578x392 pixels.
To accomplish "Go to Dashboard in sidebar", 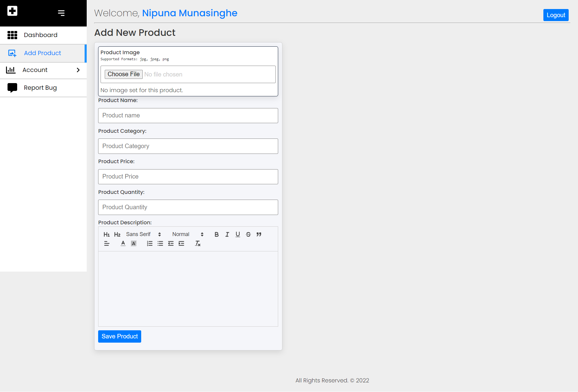I will point(41,35).
